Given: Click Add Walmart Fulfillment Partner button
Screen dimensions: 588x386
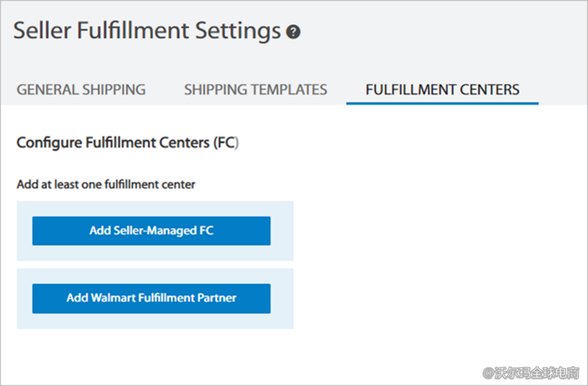Looking at the screenshot, I should pos(151,298).
